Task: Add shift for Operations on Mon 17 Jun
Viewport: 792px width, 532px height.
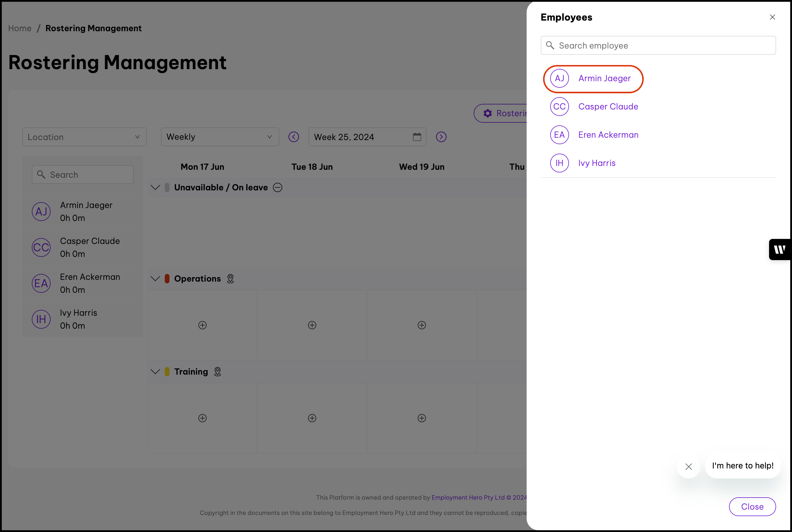Action: [202, 325]
